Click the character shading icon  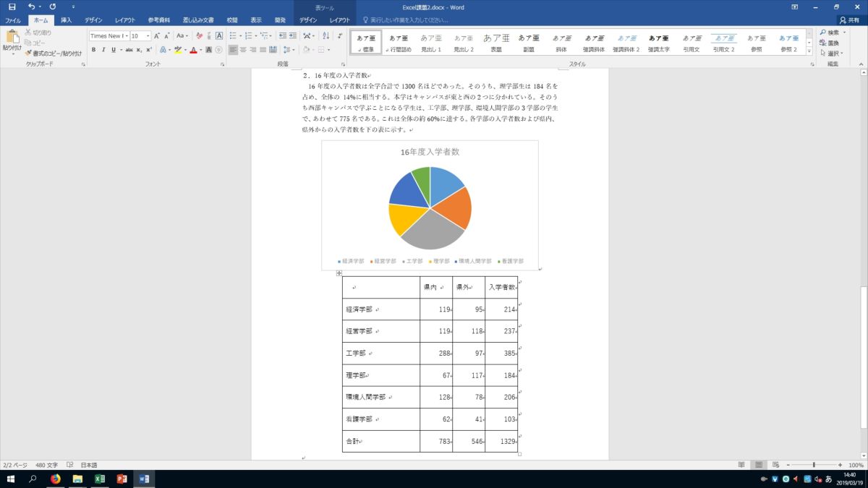(208, 50)
